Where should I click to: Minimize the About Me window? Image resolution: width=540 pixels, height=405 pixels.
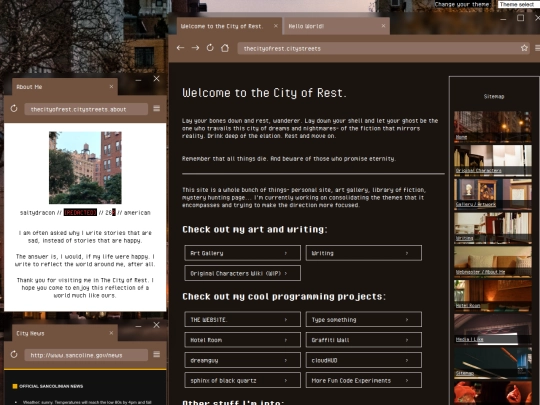[x=138, y=80]
